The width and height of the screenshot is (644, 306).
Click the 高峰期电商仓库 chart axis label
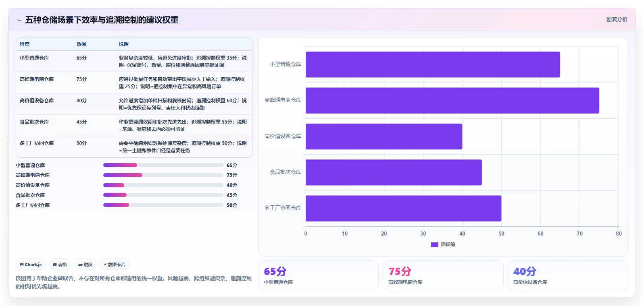(x=283, y=100)
